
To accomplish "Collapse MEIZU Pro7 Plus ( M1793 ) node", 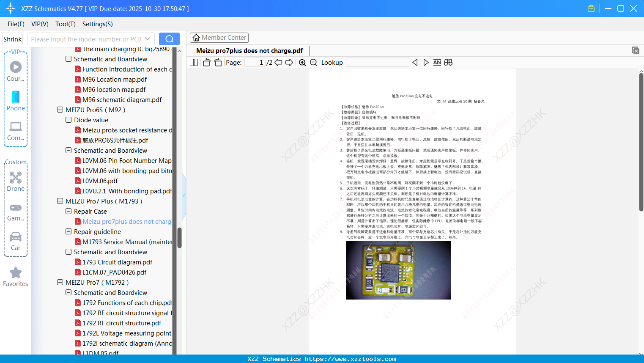I will 60,201.
